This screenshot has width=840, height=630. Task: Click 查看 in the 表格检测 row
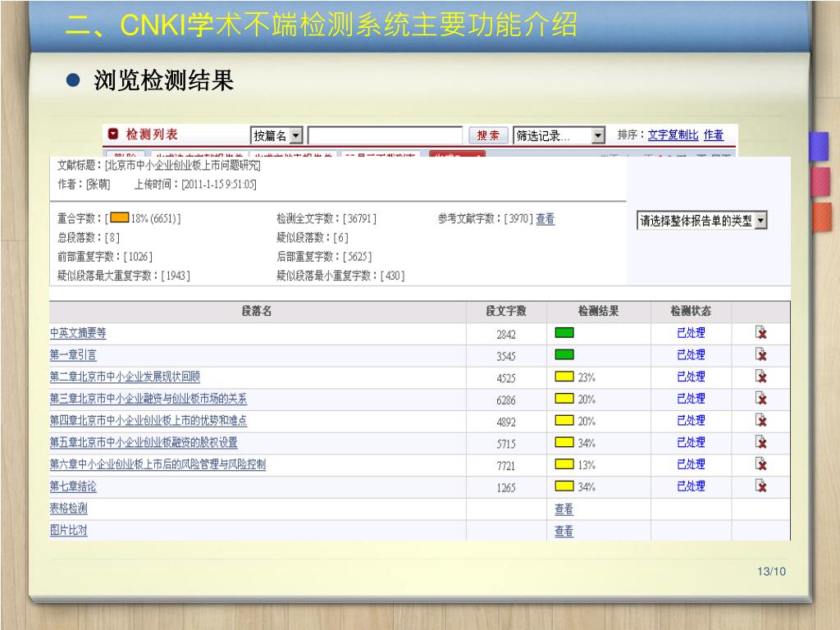pos(564,509)
